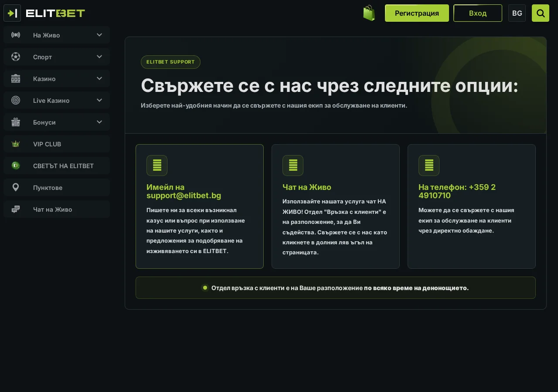The width and height of the screenshot is (558, 392).
Task: Collapse the sidebar with the arrow icon
Action: click(x=12, y=13)
